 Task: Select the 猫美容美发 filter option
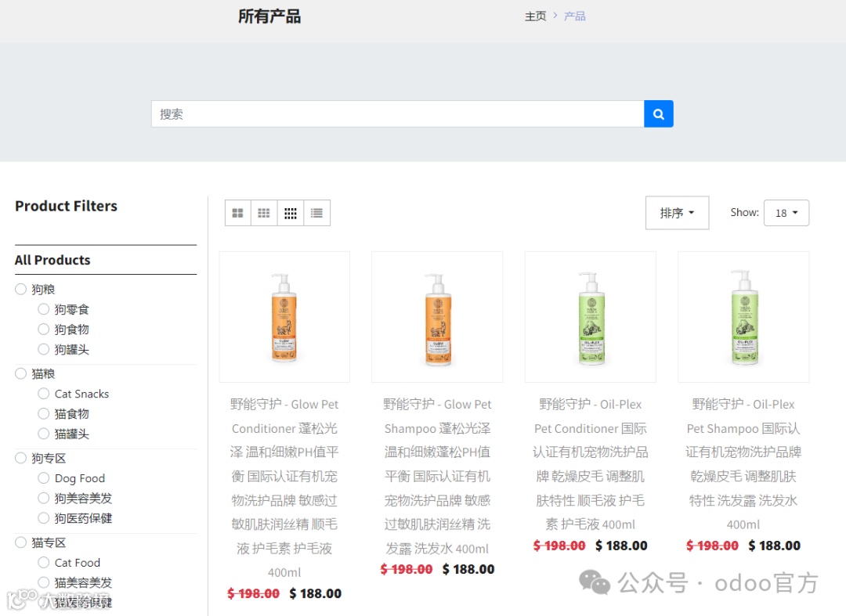pyautogui.click(x=44, y=582)
